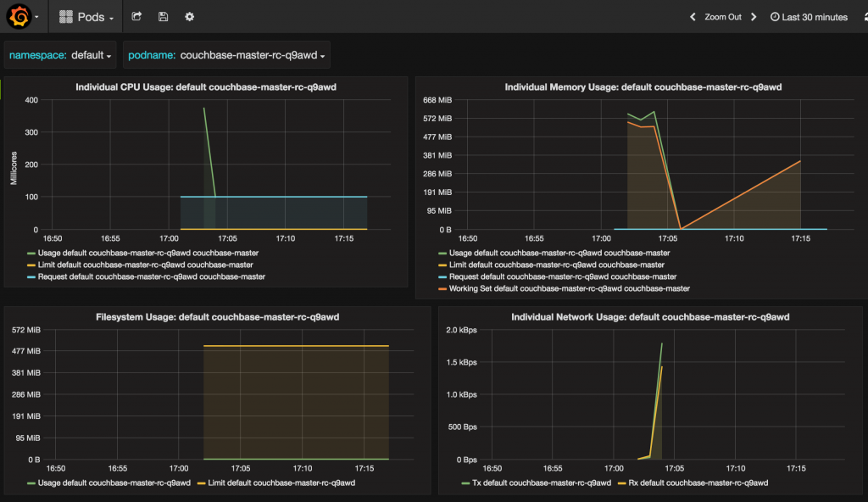This screenshot has width=868, height=502.
Task: Expand the namespace variable dropdown
Action: tap(91, 55)
